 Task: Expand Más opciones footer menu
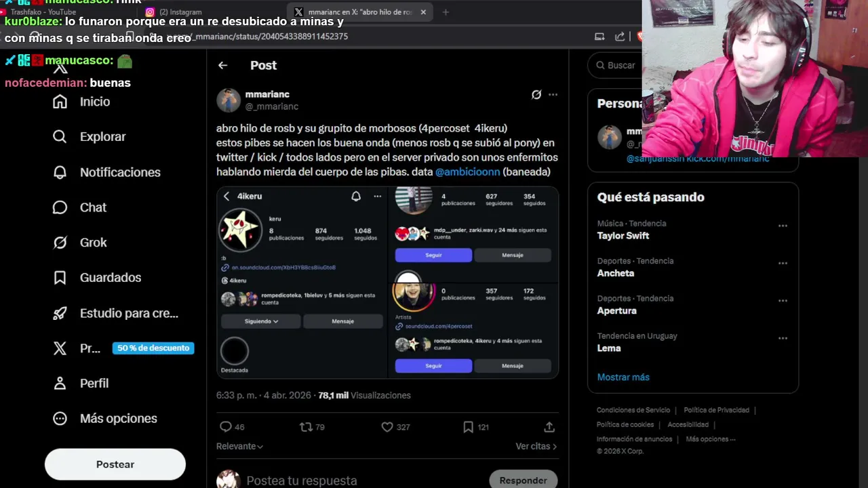click(x=711, y=439)
